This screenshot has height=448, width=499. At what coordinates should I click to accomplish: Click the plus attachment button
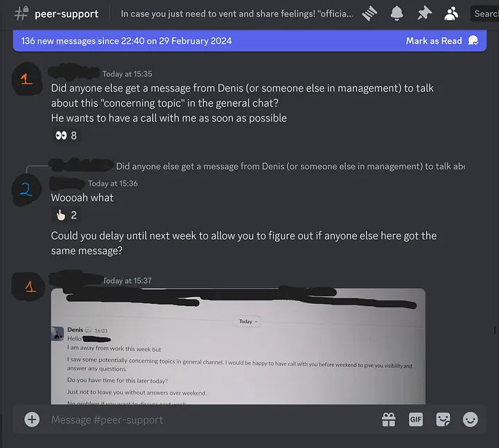32,420
